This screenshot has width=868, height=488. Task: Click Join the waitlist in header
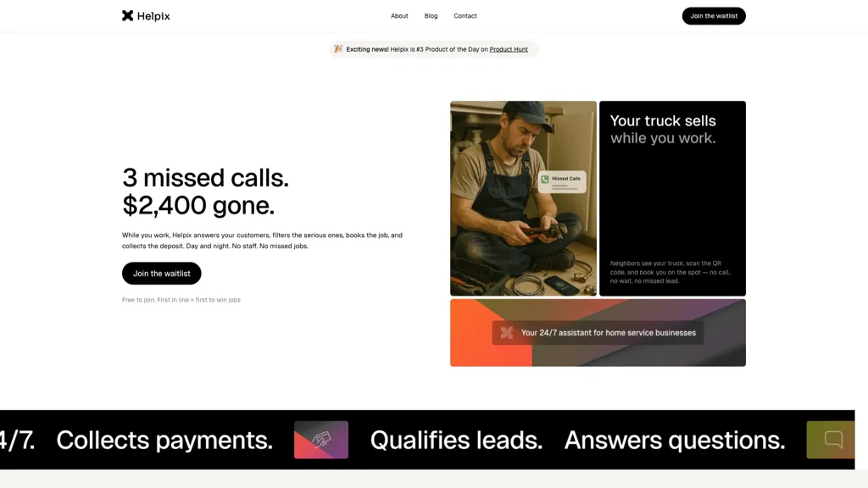[714, 16]
